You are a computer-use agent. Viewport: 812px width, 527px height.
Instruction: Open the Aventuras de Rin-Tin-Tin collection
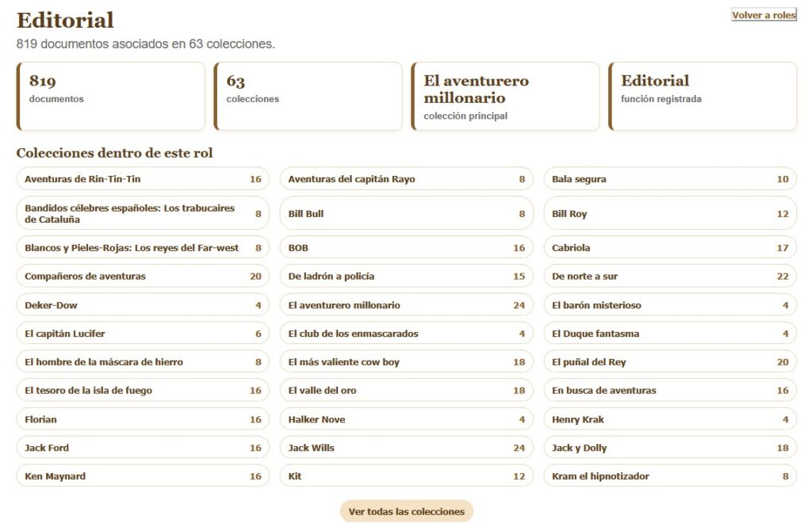(x=143, y=178)
